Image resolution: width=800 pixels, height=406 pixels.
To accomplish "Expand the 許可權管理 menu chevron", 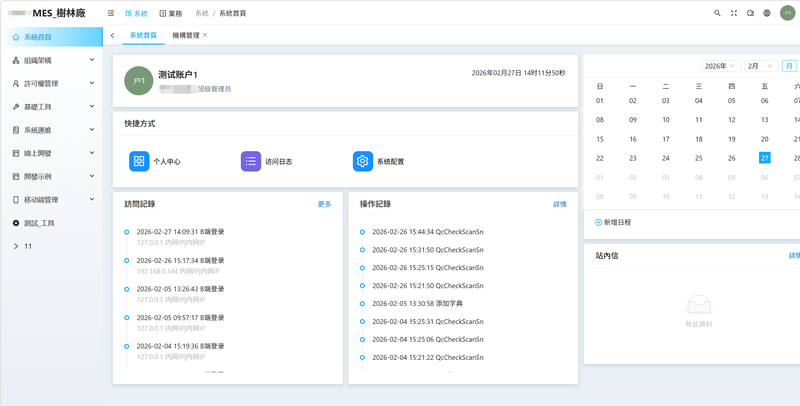I will (92, 83).
